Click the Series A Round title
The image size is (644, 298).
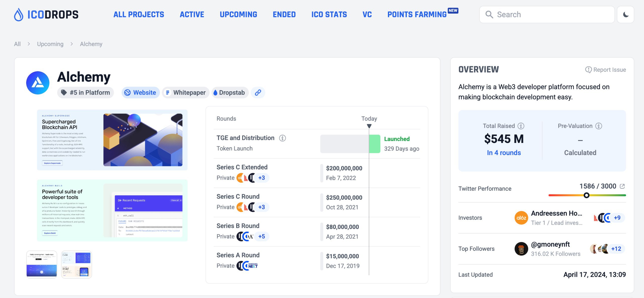tap(238, 255)
